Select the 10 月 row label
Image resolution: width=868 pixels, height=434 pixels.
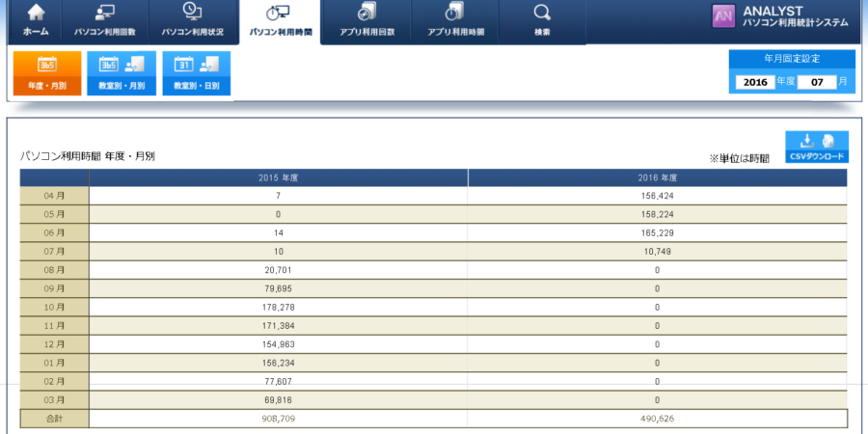[54, 307]
